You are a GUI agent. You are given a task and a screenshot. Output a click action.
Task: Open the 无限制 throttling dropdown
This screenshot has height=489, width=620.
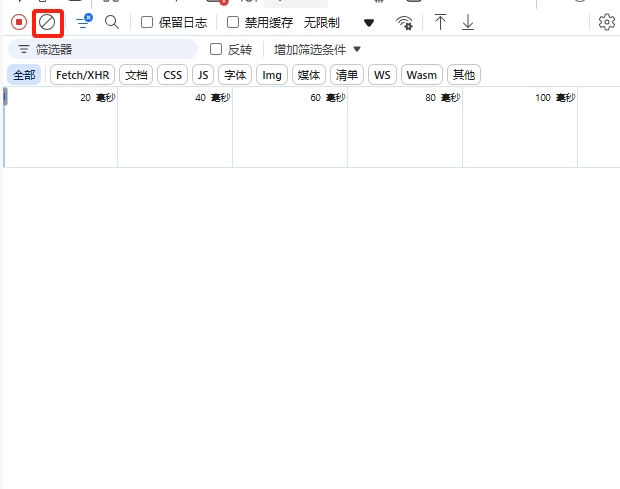tap(338, 23)
